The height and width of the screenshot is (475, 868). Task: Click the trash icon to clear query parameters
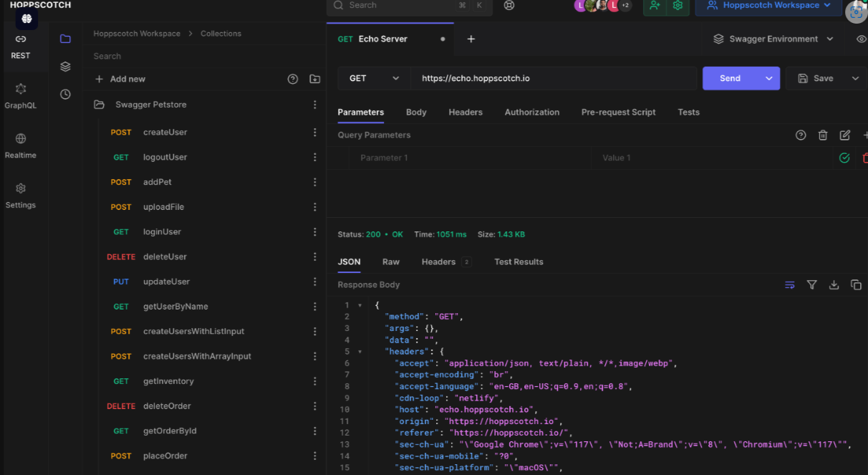(823, 135)
